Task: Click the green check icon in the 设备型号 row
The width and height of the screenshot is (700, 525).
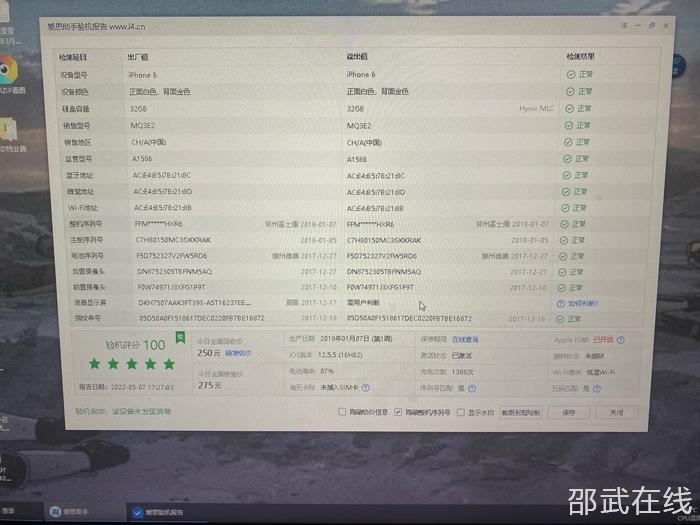Action: tap(570, 75)
